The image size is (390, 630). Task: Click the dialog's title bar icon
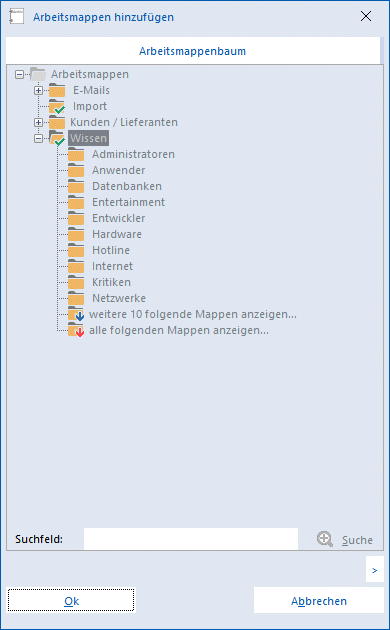[x=16, y=16]
